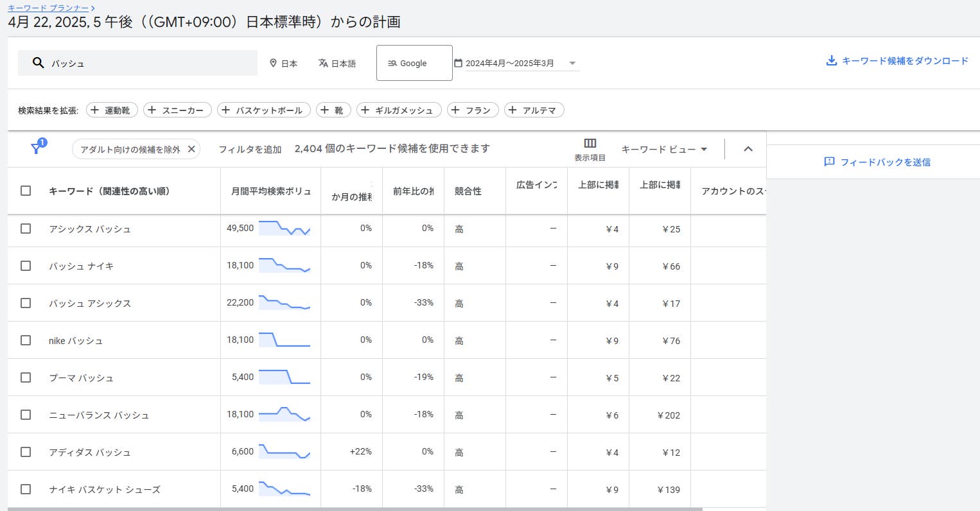Sort by 月間平均検索ボリューム column header
Screen dimensions: 980x511
point(271,191)
